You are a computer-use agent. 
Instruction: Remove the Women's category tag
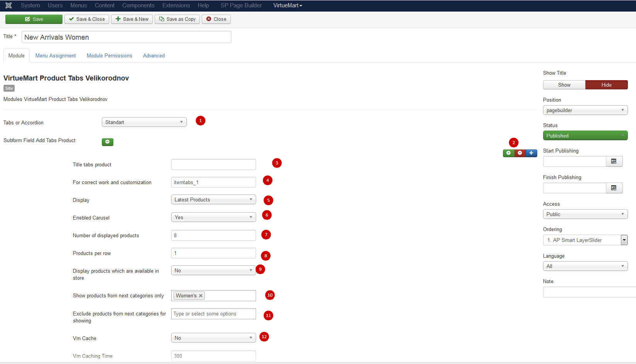click(201, 296)
